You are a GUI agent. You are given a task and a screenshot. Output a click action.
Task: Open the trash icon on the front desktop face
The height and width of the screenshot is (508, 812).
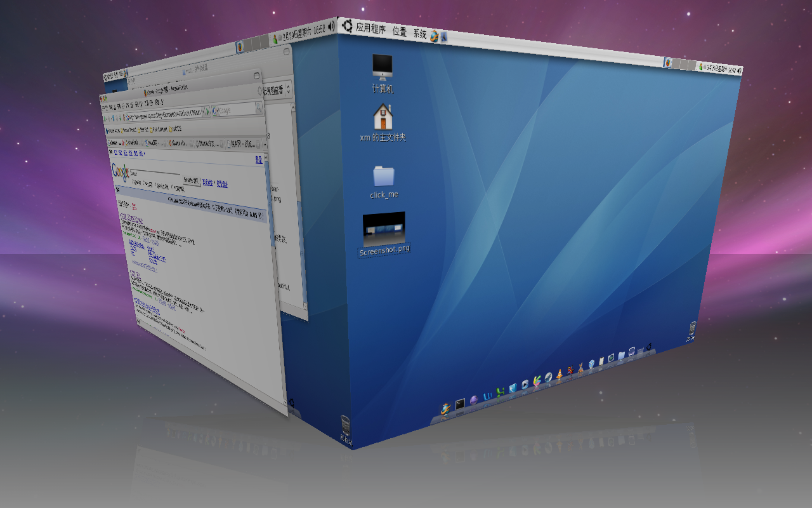[x=692, y=332]
